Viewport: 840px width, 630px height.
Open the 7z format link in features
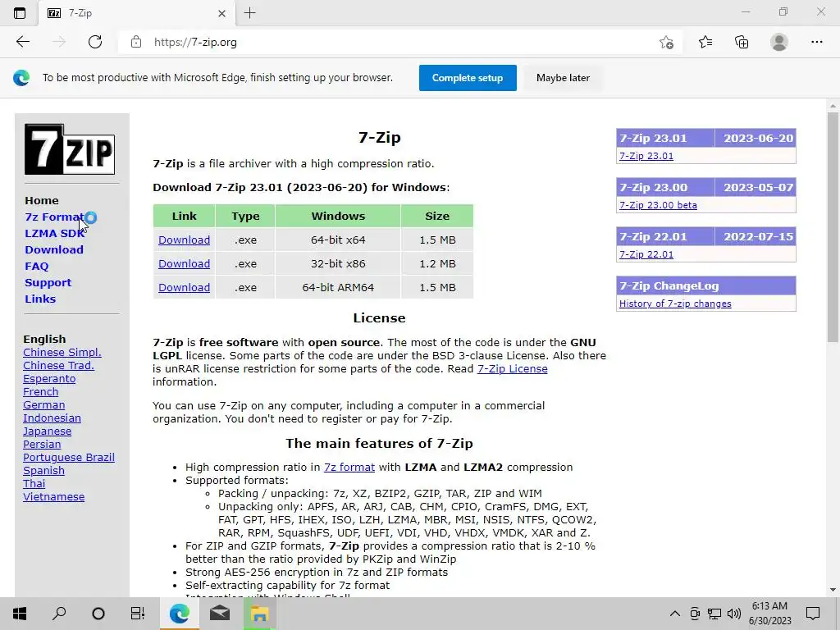click(x=349, y=467)
